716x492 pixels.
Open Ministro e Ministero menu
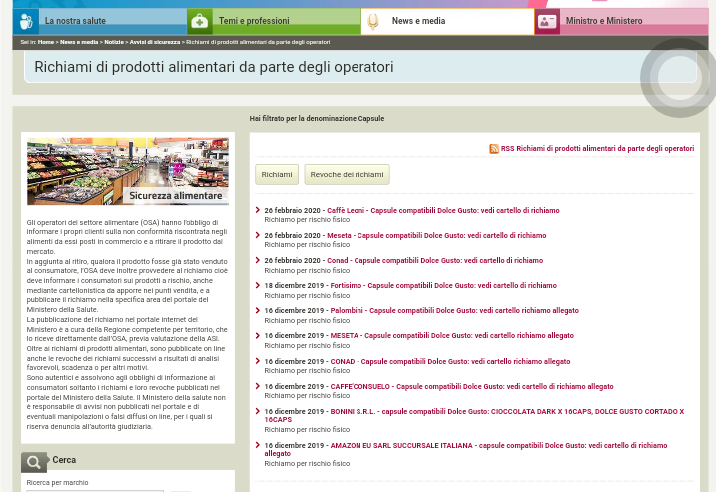tap(621, 21)
